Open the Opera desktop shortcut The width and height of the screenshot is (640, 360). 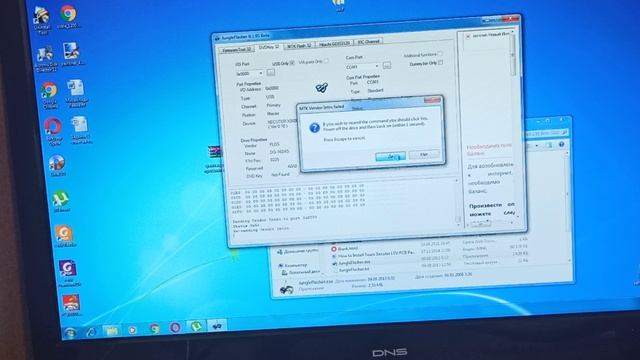click(53, 131)
